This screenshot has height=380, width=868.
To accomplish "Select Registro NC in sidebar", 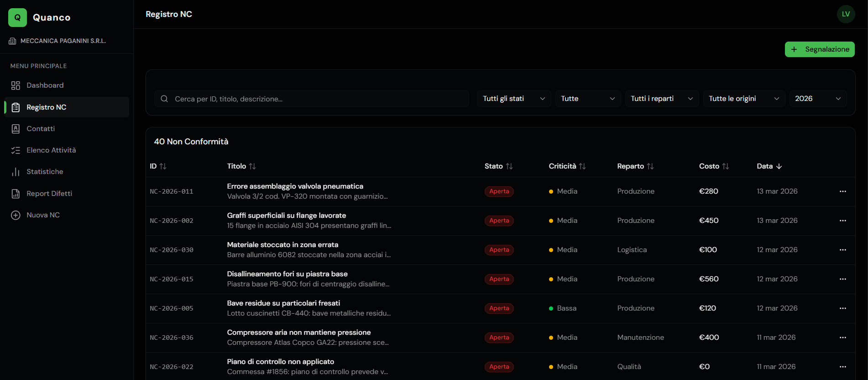I will coord(67,107).
